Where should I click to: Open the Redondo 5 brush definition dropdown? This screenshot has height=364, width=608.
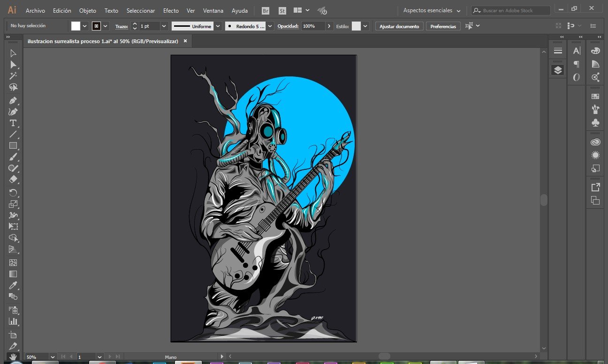(x=271, y=26)
